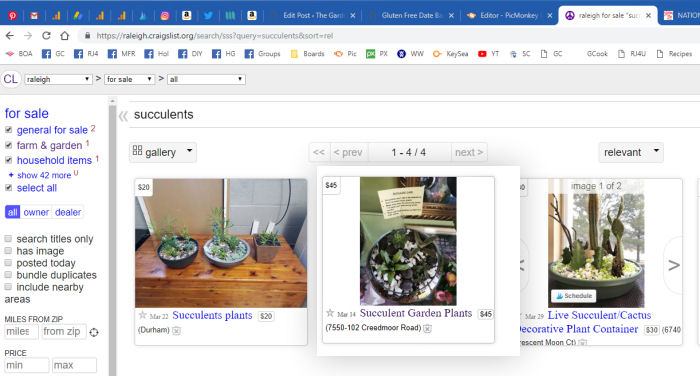Expand show 42 more categories
700x376 pixels.
pyautogui.click(x=43, y=175)
